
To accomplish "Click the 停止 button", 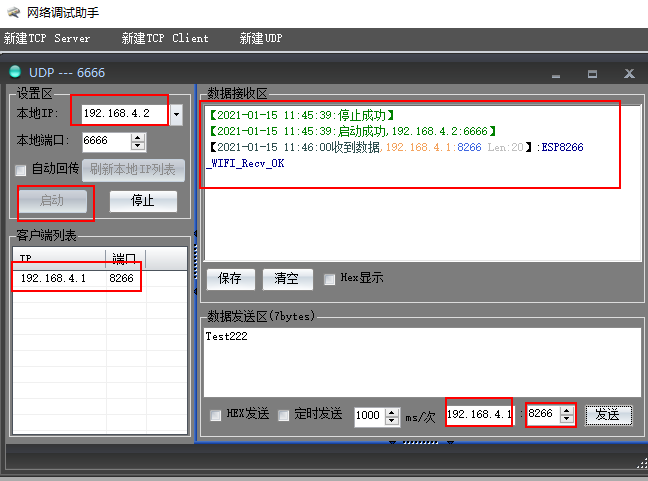I will click(x=143, y=201).
